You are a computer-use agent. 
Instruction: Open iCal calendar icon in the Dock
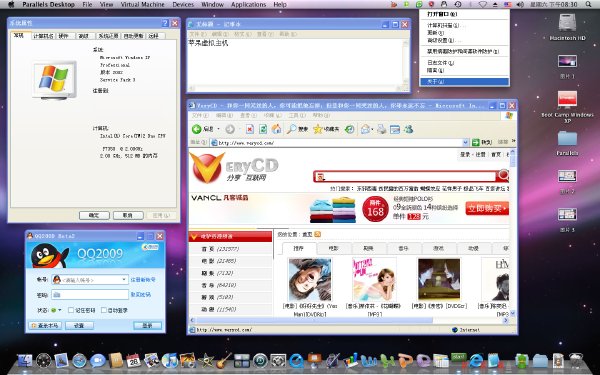pos(134,360)
